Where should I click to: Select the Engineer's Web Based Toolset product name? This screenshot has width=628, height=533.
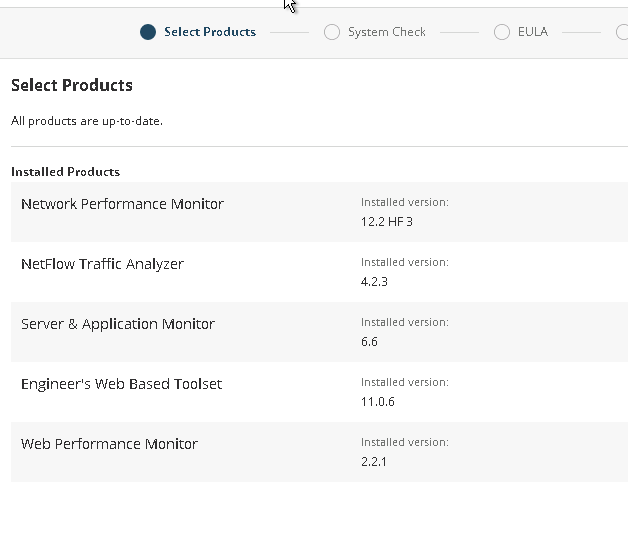[121, 384]
